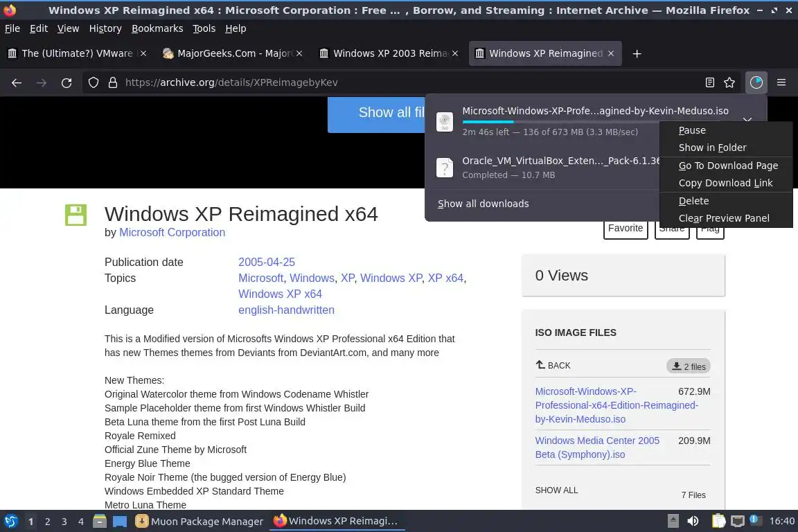Click the download icon beside 2 files
Screen dimensions: 798x532
pos(676,366)
